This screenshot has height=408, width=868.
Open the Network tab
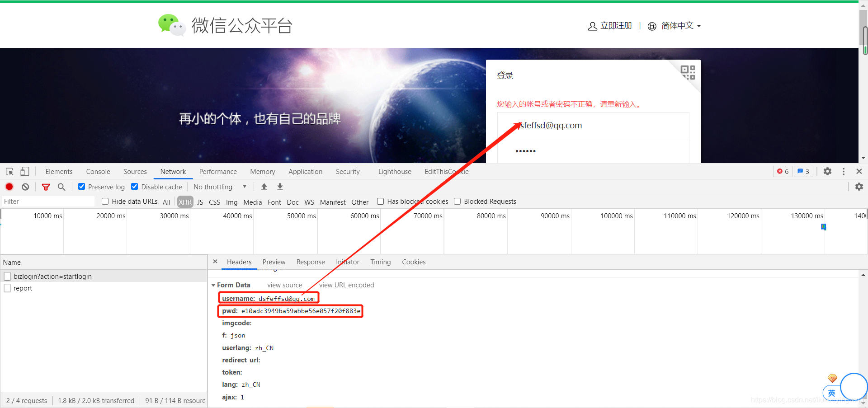[x=173, y=172]
